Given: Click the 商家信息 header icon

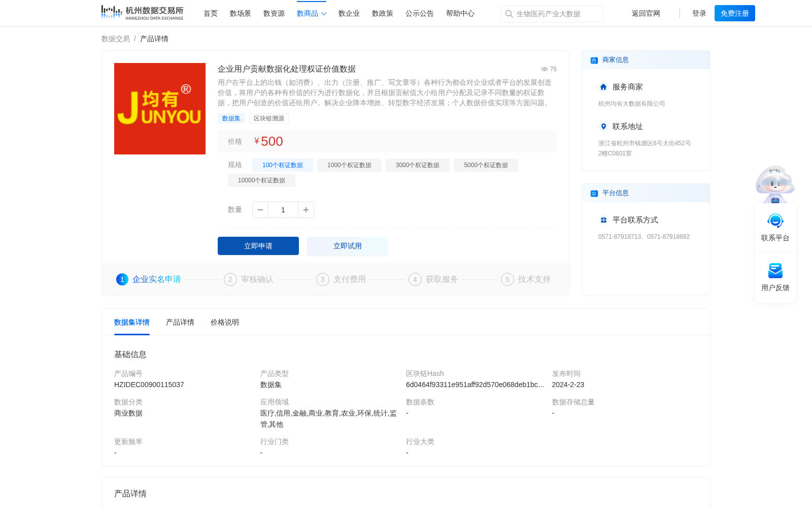Looking at the screenshot, I should pos(594,60).
